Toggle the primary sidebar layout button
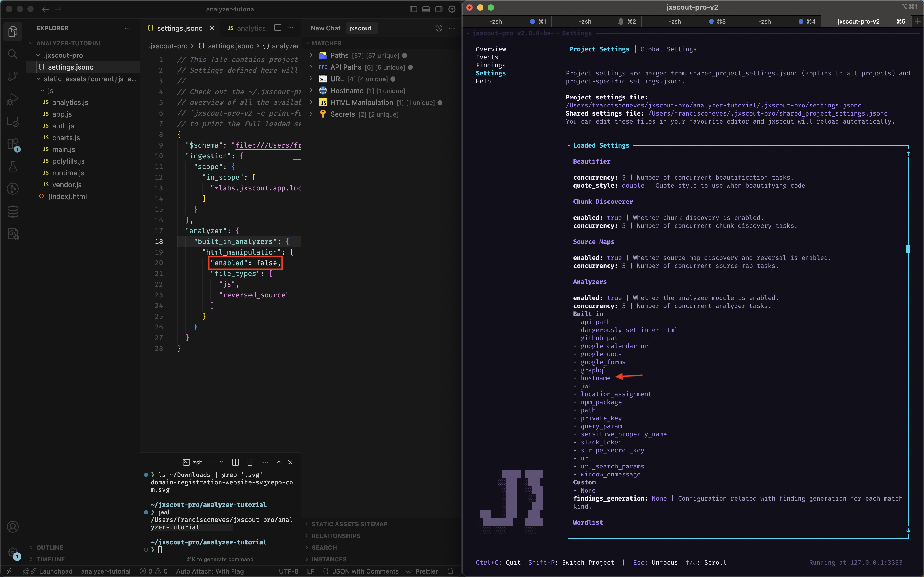 coord(413,9)
